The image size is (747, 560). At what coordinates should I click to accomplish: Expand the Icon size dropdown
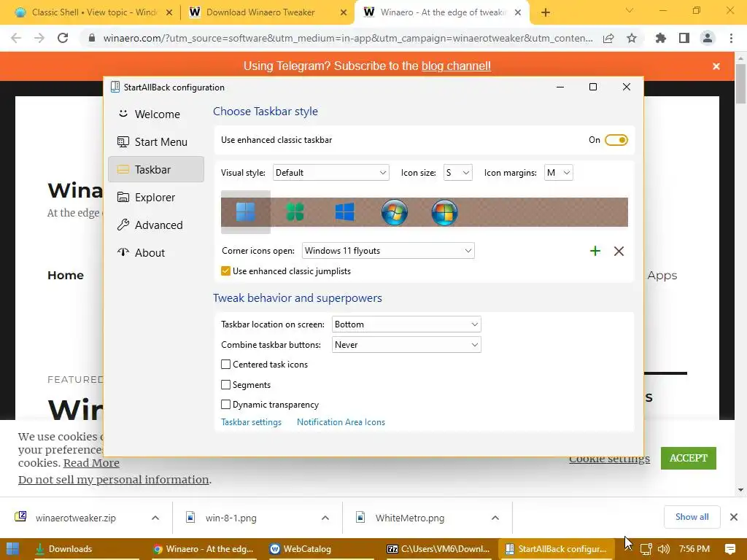[x=458, y=173]
